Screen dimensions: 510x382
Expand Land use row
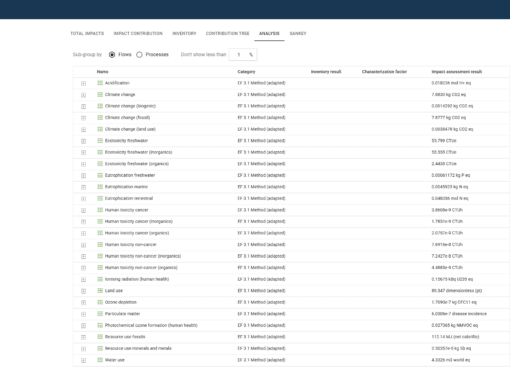[x=83, y=291]
